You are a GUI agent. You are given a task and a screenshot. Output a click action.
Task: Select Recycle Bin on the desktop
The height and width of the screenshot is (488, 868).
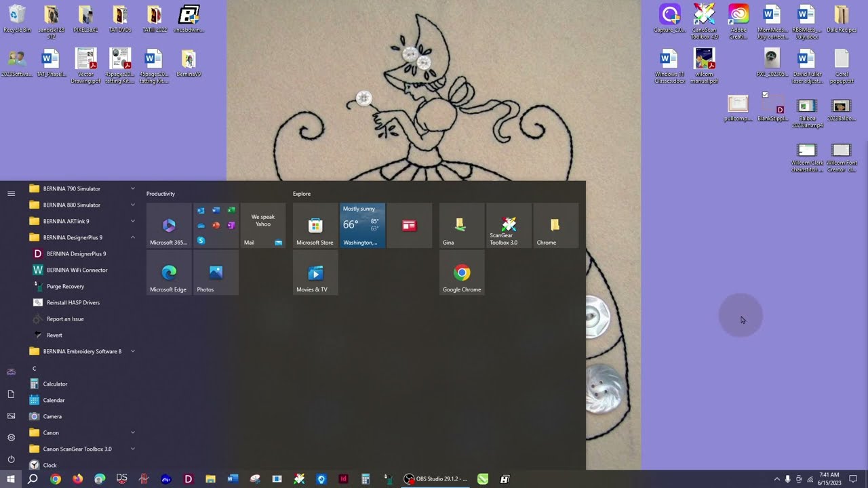pyautogui.click(x=17, y=19)
